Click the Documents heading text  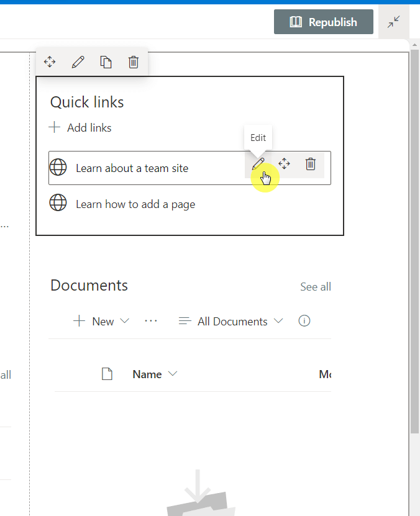click(x=89, y=285)
